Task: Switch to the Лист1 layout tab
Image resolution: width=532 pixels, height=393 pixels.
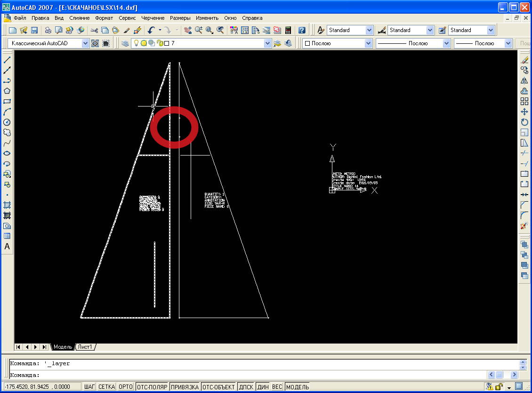Action: tap(85, 347)
